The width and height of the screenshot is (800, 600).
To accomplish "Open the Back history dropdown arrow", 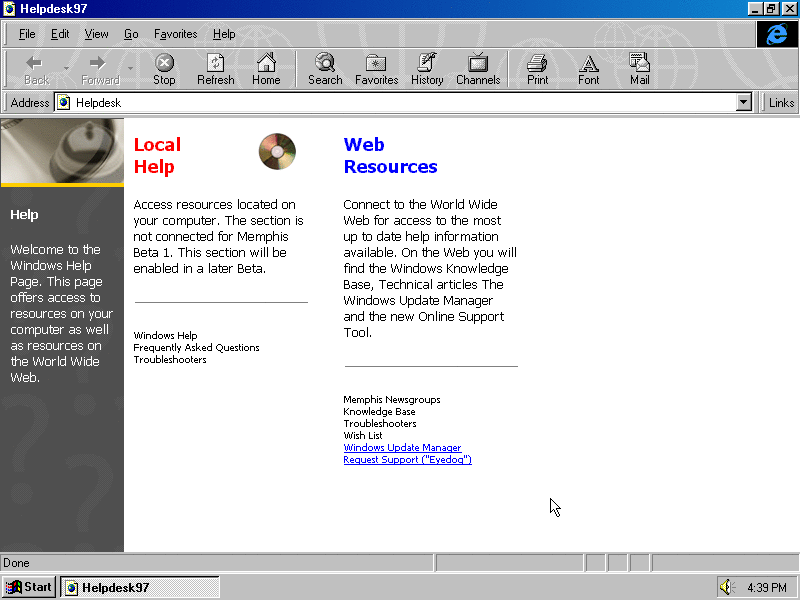I will click(66, 68).
